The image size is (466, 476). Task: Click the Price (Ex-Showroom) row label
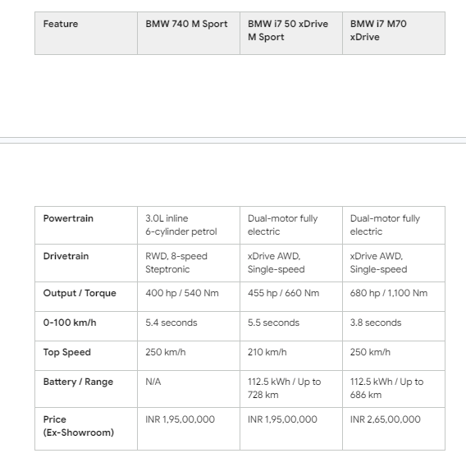coord(86,428)
